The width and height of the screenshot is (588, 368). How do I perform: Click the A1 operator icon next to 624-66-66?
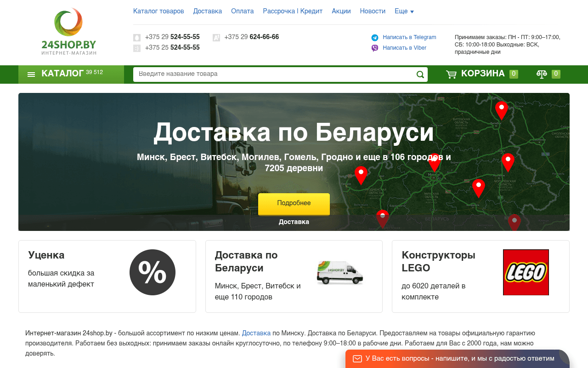click(x=216, y=37)
